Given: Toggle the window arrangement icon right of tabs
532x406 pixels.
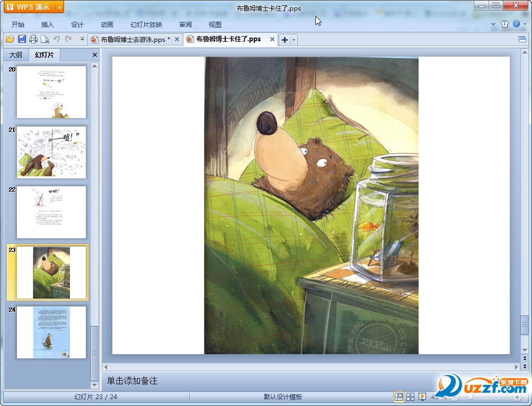Looking at the screenshot, I should pos(522,40).
